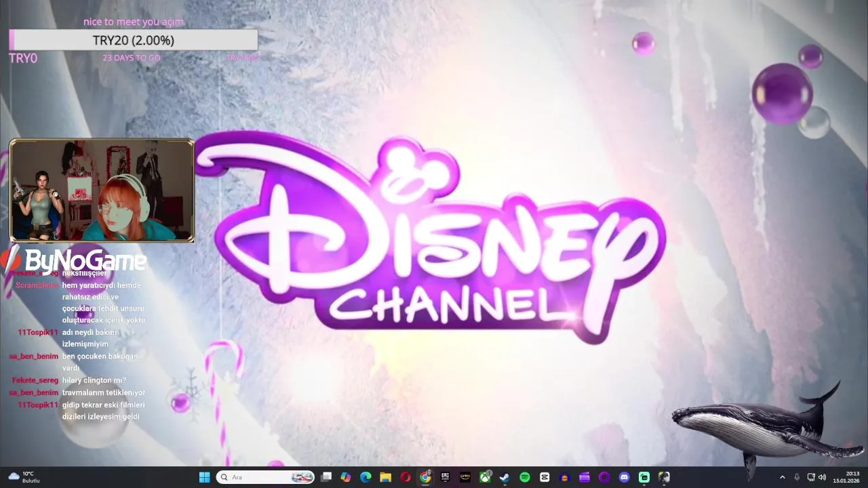
Task: Launch Opera browser from the taskbar
Action: pyautogui.click(x=406, y=477)
